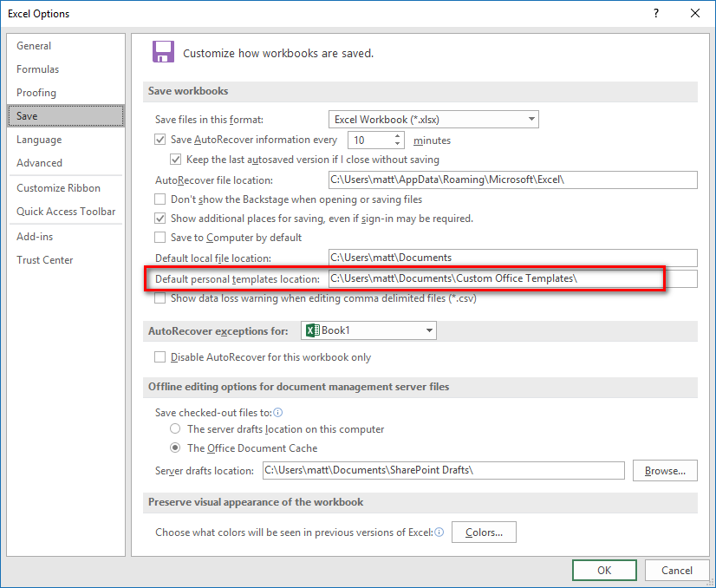The image size is (716, 588).
Task: Click the Server drafts location field
Action: (444, 470)
